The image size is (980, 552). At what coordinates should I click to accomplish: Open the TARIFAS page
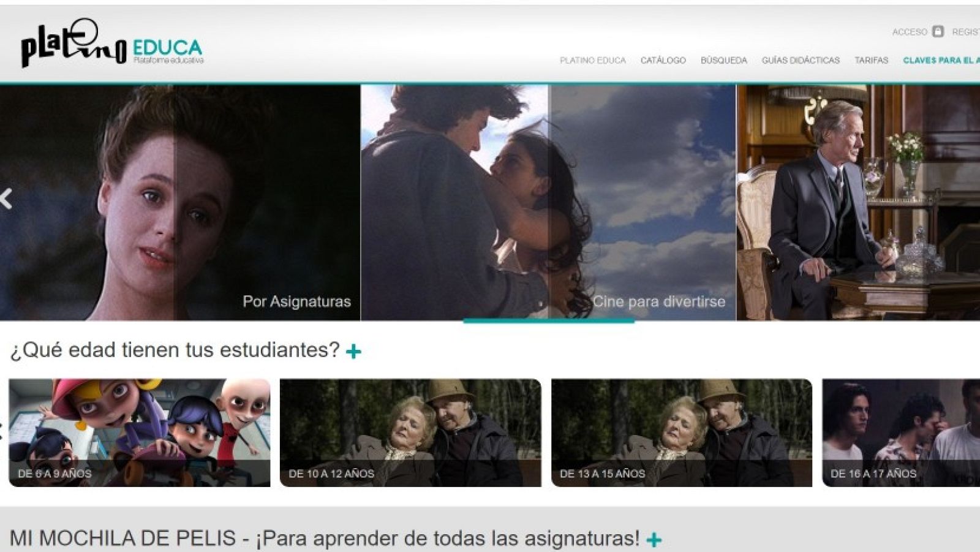(872, 60)
